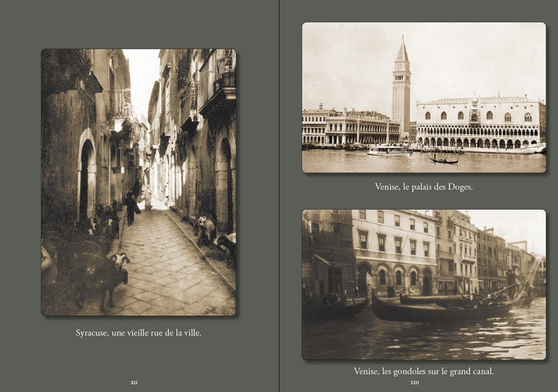
Task: Select the Doge's Palace photograph
Action: 423,97
